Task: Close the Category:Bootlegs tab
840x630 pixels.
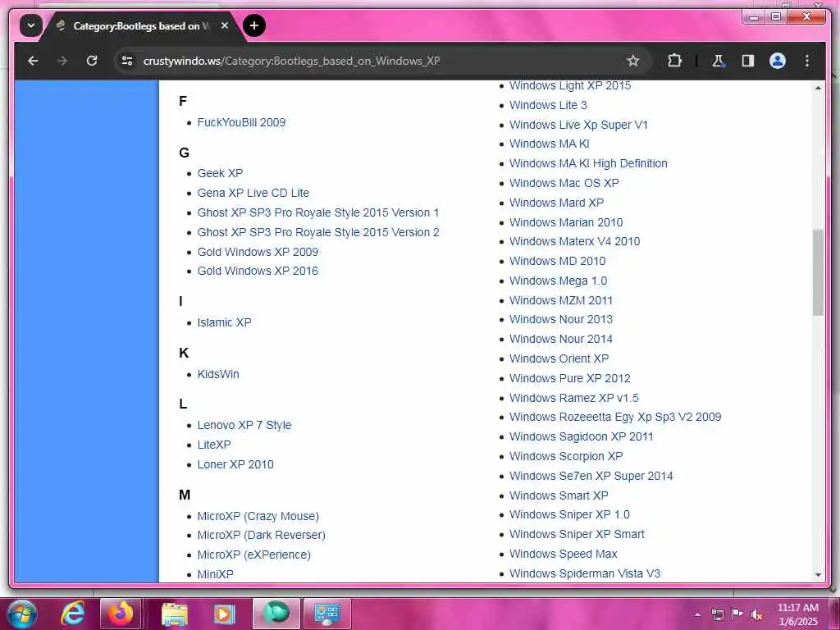Action: tap(225, 25)
